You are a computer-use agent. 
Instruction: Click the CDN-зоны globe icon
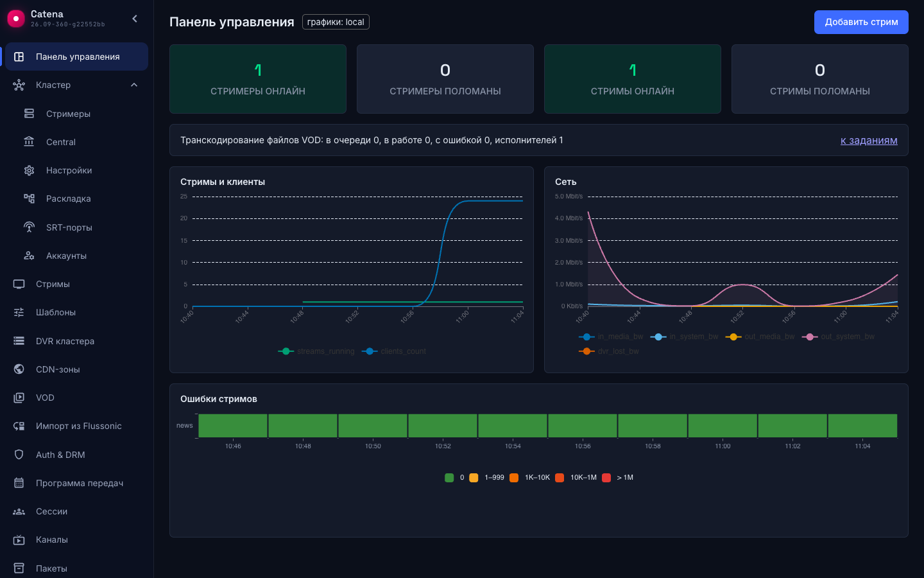pyautogui.click(x=19, y=369)
